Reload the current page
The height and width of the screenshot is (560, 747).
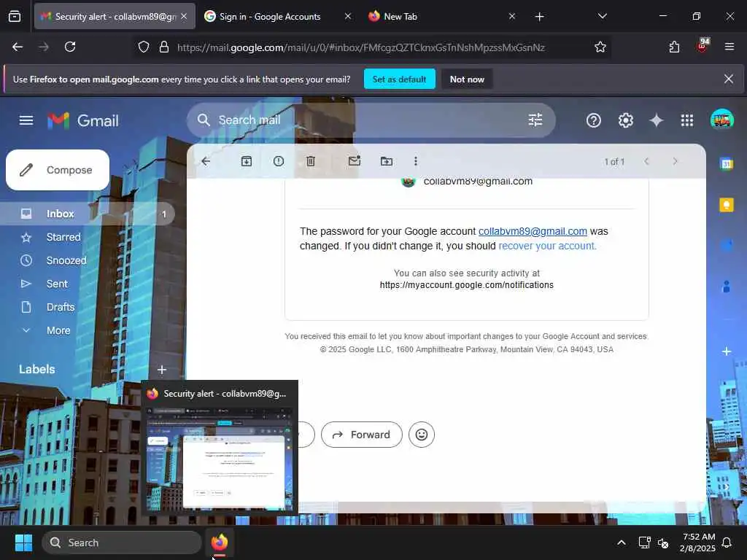(x=70, y=47)
